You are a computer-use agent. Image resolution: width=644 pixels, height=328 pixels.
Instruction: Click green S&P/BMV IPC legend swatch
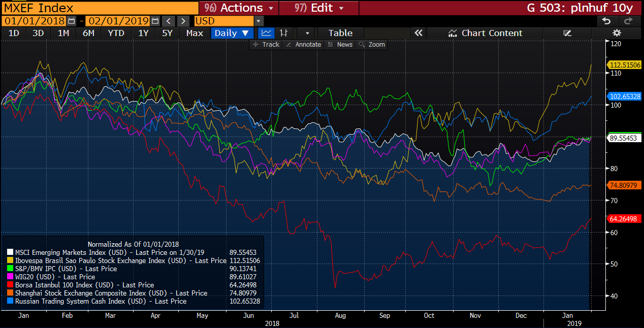point(10,269)
